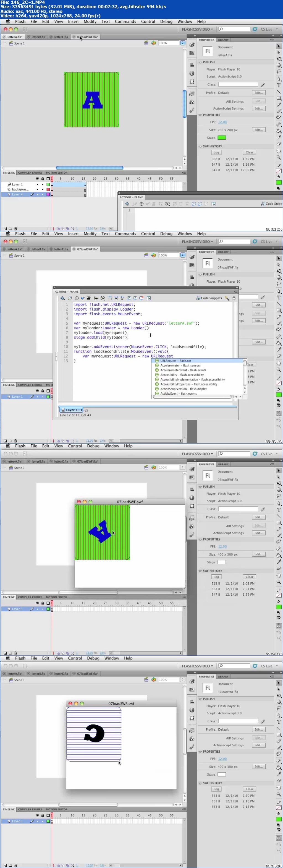Toggle lock dot of Layer 1 above the backgrou... layer
This screenshot has height=868, width=283.
(x=43, y=185)
